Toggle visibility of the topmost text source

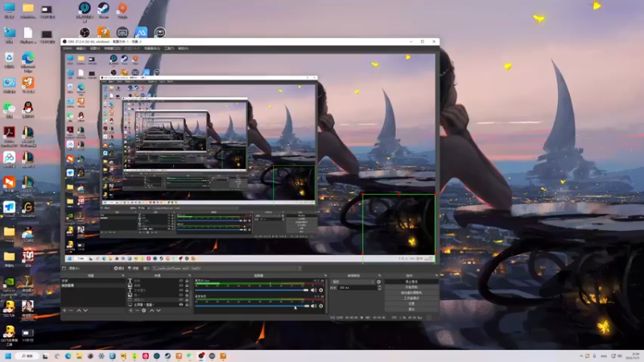pos(181,281)
